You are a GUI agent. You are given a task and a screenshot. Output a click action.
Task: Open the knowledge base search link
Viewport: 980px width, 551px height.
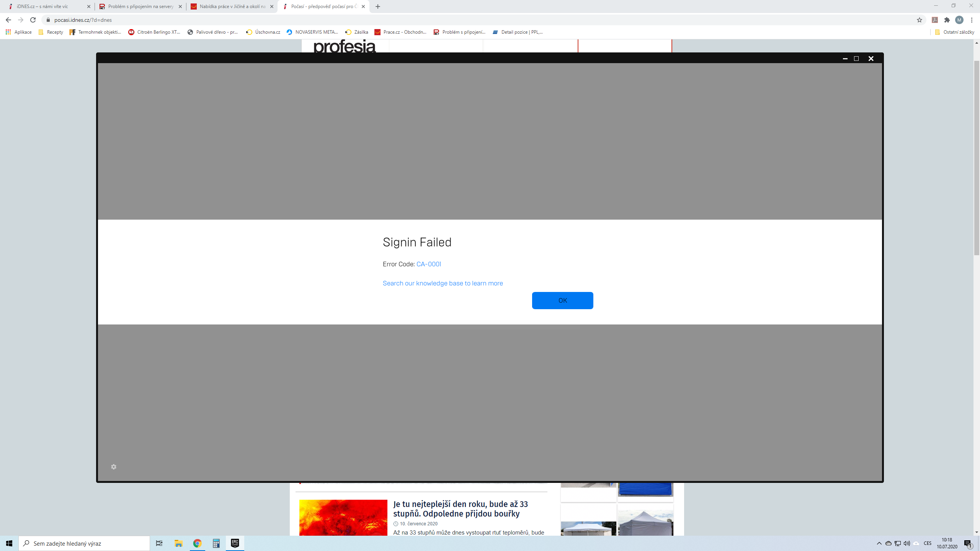pos(443,283)
